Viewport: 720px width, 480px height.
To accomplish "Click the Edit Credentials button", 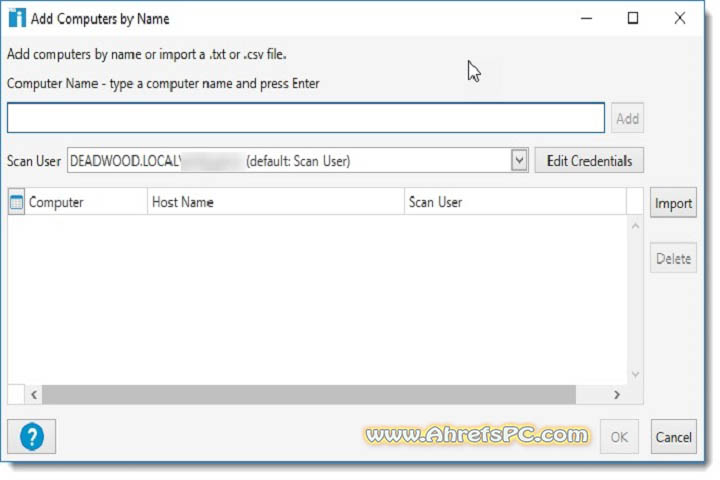I will pyautogui.click(x=589, y=161).
